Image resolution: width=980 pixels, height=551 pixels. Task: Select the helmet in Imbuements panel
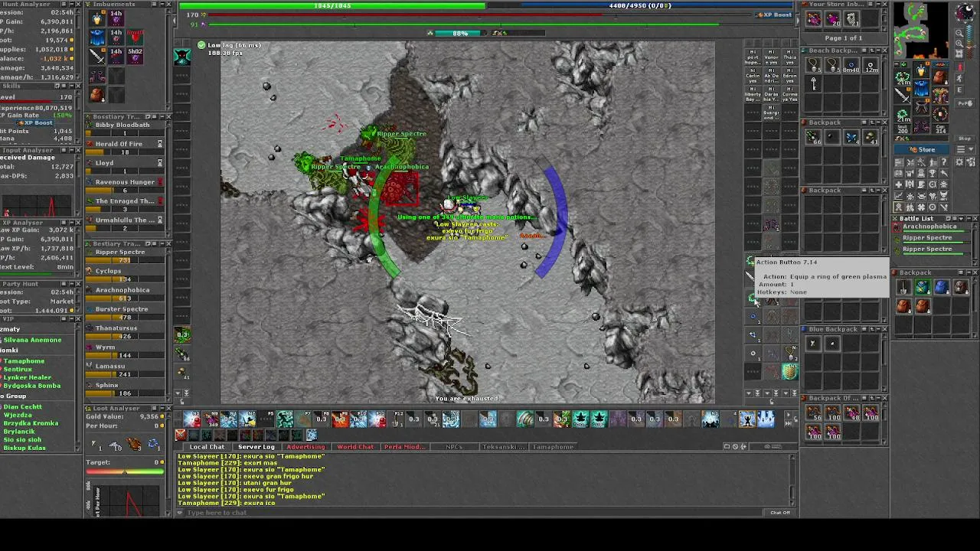(x=97, y=18)
